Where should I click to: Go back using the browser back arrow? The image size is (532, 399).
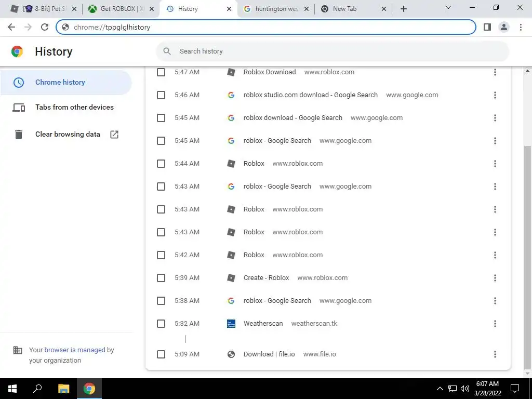tap(11, 27)
